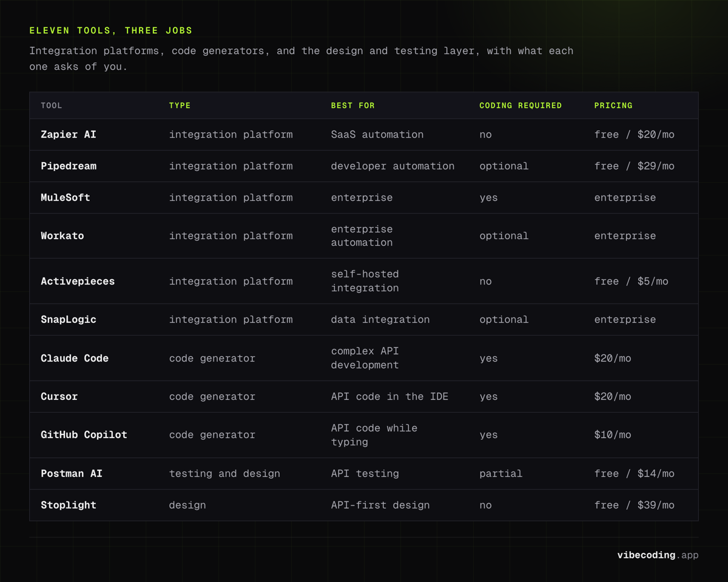Click 'yes' coding value in MuleSoft row
The width and height of the screenshot is (728, 582).
click(x=488, y=198)
